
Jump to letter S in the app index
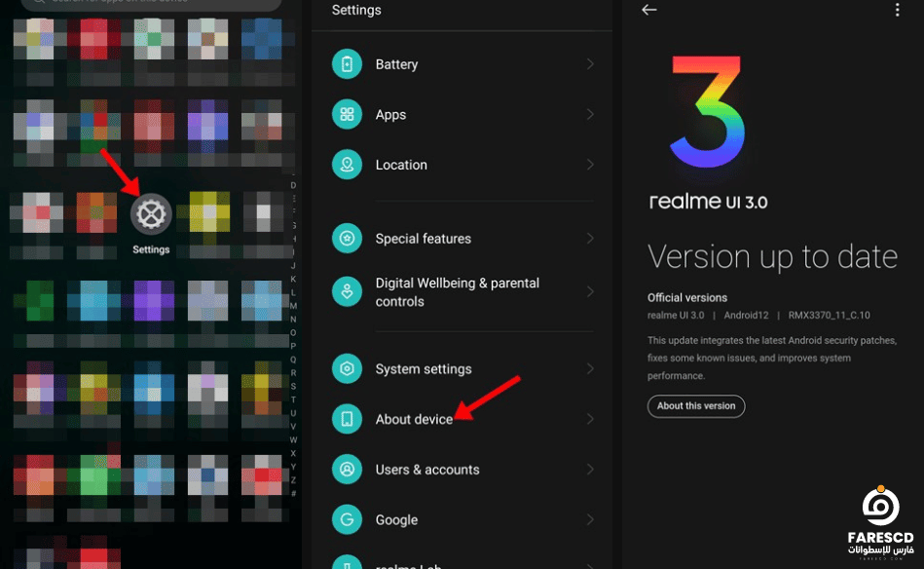pos(293,386)
